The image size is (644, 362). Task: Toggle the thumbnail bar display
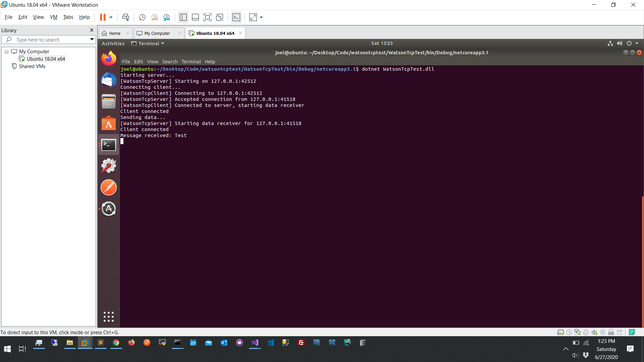click(195, 17)
